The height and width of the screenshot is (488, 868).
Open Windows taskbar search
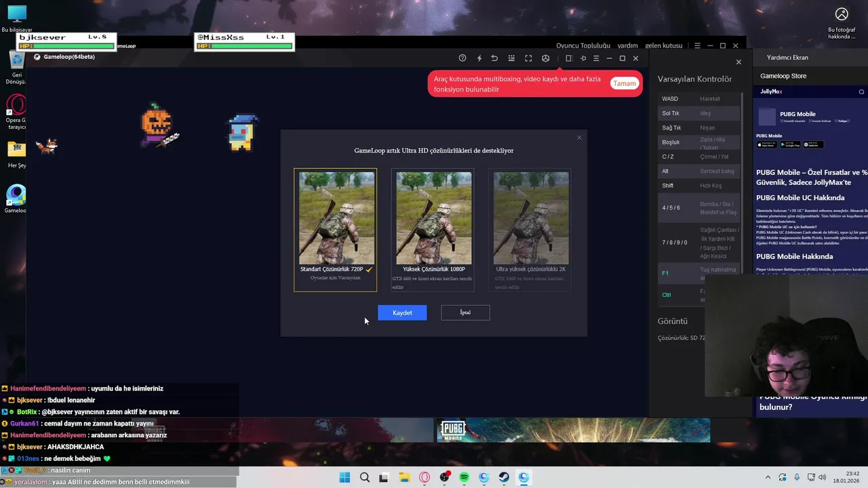click(x=364, y=477)
